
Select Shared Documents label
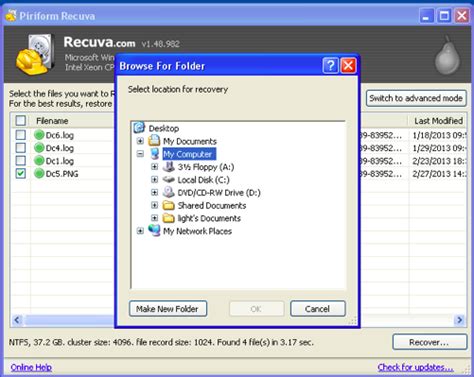[x=212, y=205]
